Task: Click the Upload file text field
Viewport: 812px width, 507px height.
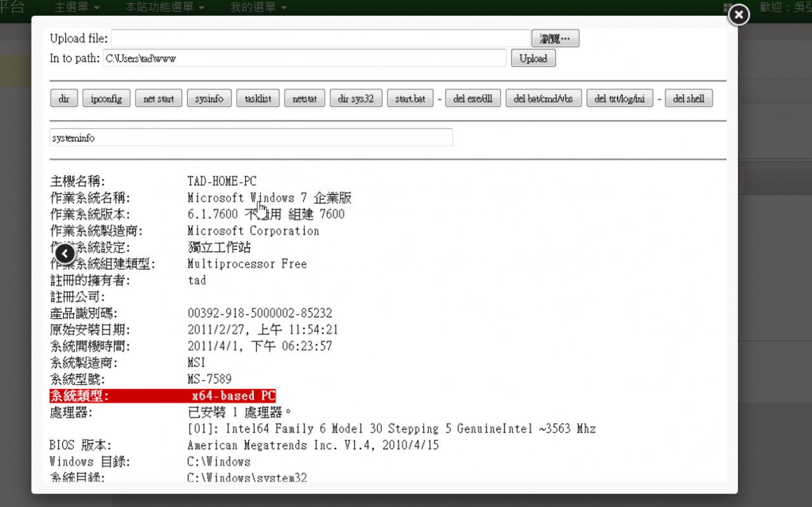Action: coord(320,39)
